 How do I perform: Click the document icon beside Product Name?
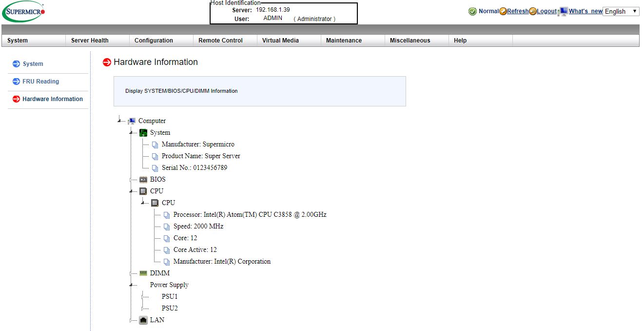tap(155, 156)
